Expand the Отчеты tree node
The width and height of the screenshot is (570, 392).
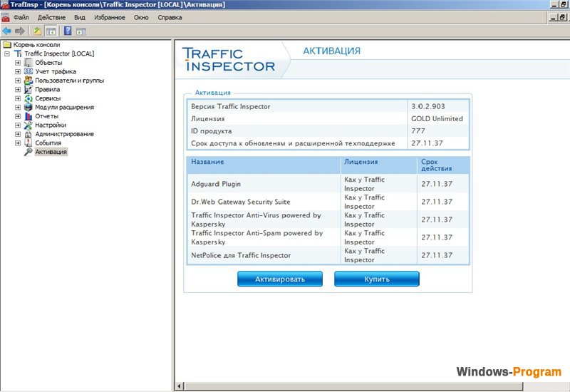[17, 116]
